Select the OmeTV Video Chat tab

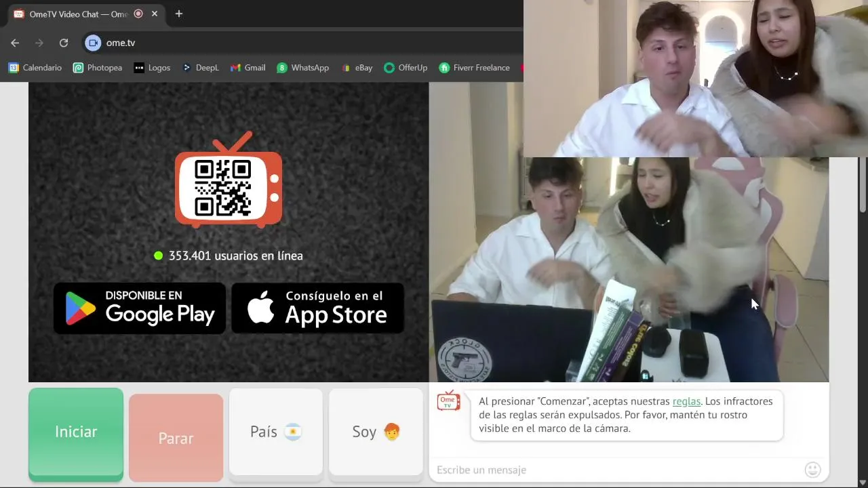[87, 14]
